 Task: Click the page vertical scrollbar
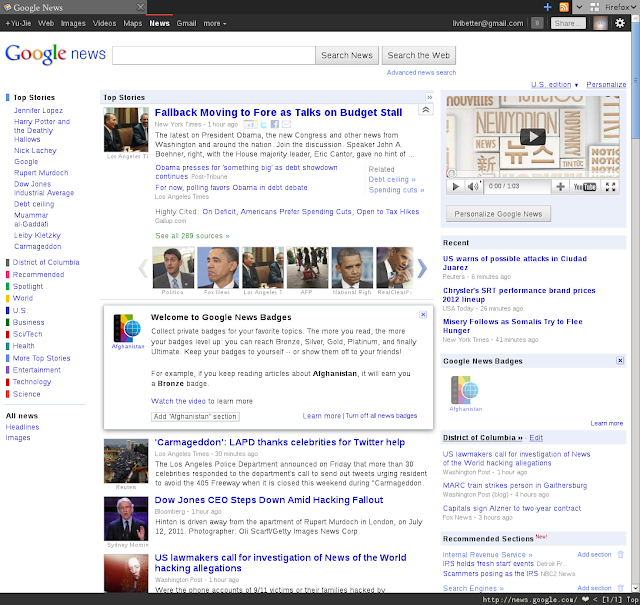pos(635,82)
